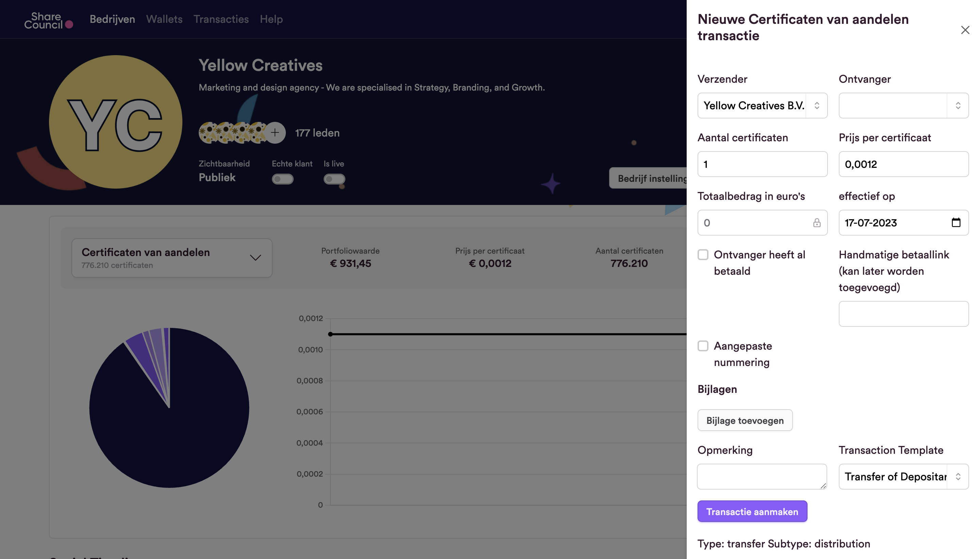Click the Bijlagen section heading
The image size is (980, 559).
[717, 389]
